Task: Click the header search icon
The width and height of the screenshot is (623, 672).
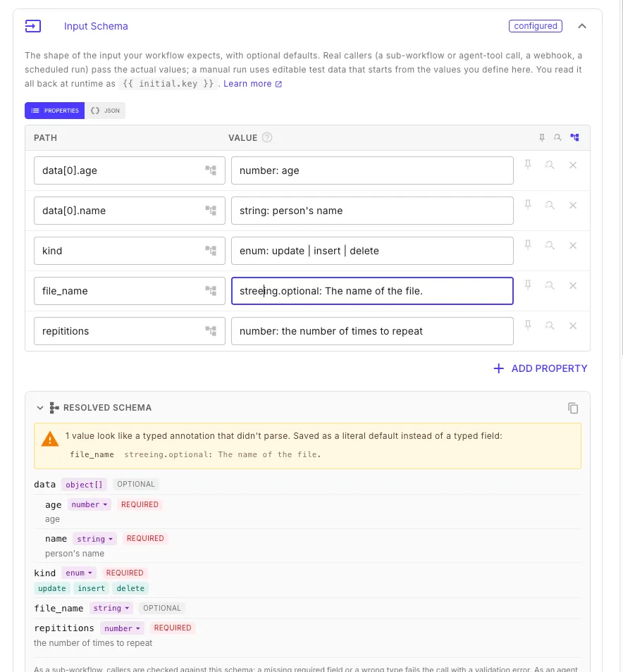Action: [557, 137]
